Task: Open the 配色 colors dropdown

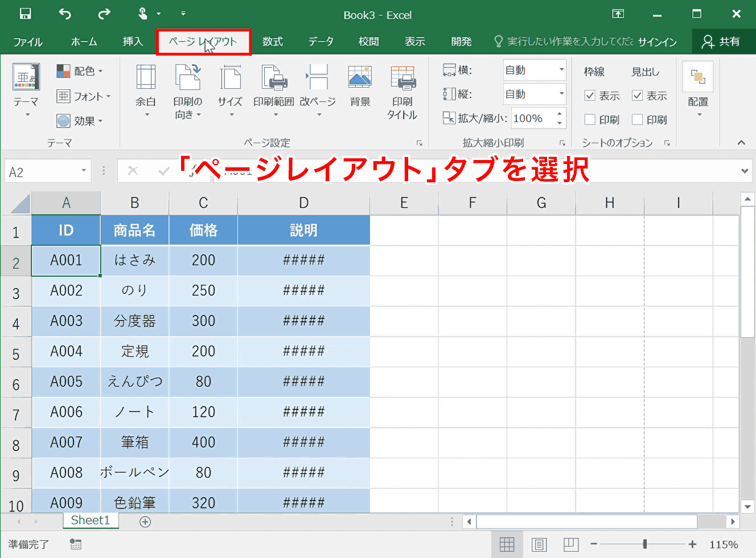Action: 80,71
